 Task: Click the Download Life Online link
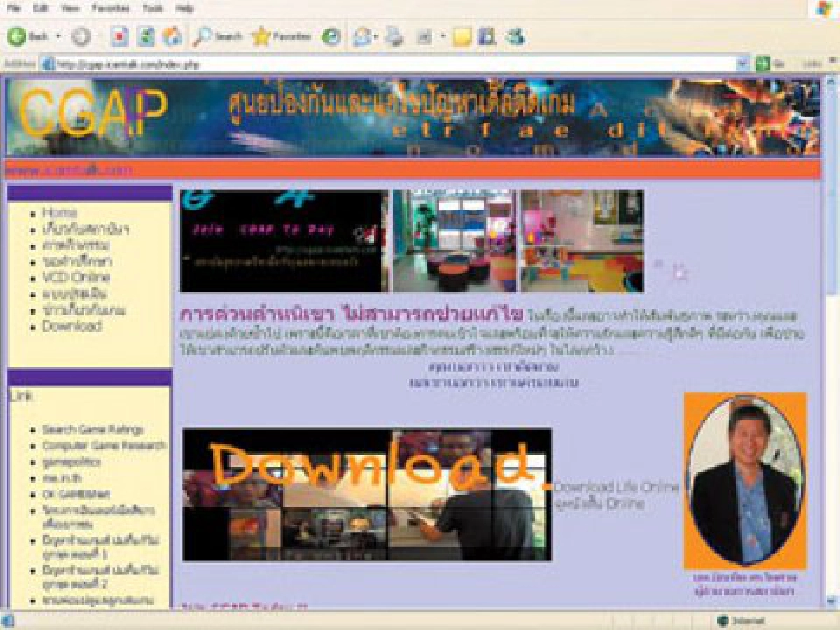coord(616,487)
